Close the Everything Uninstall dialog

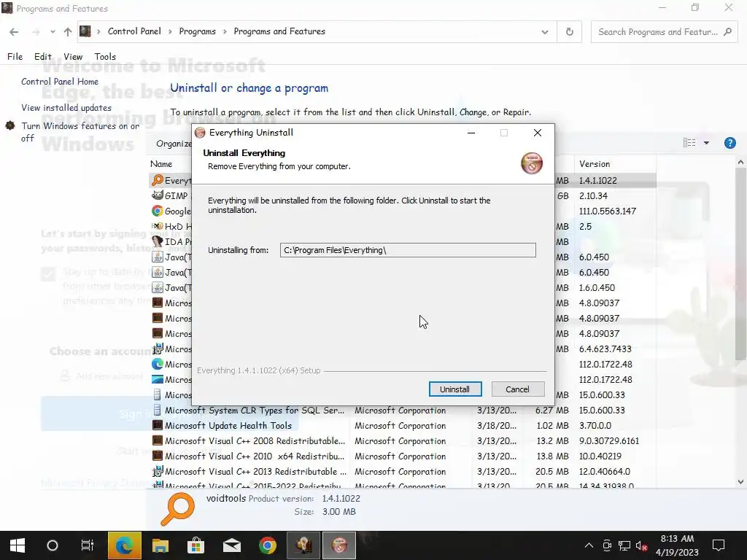538,133
